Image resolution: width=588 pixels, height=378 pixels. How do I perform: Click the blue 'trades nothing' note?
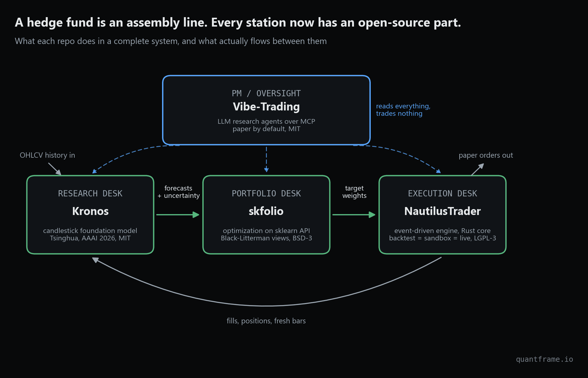[399, 113]
